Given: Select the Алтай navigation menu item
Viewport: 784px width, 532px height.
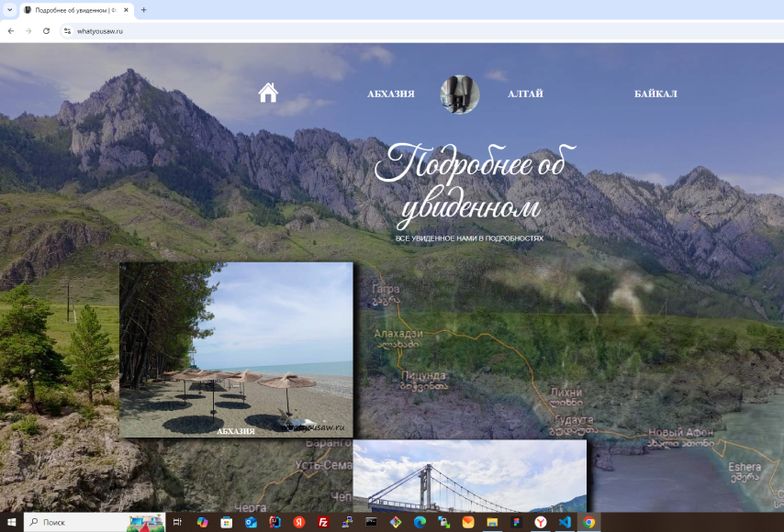Looking at the screenshot, I should (x=525, y=94).
